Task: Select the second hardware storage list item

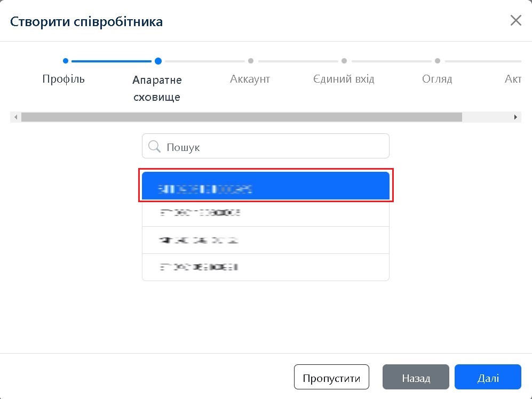Action: pyautogui.click(x=266, y=213)
